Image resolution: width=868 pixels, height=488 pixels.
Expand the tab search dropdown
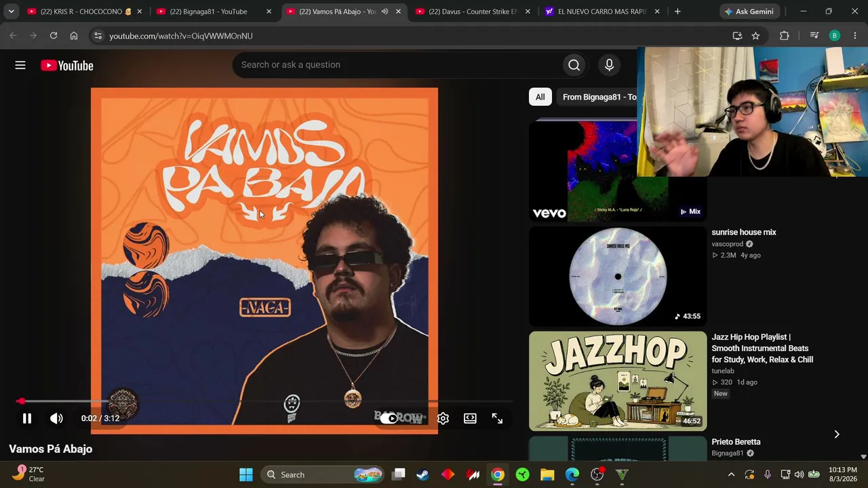(x=11, y=12)
